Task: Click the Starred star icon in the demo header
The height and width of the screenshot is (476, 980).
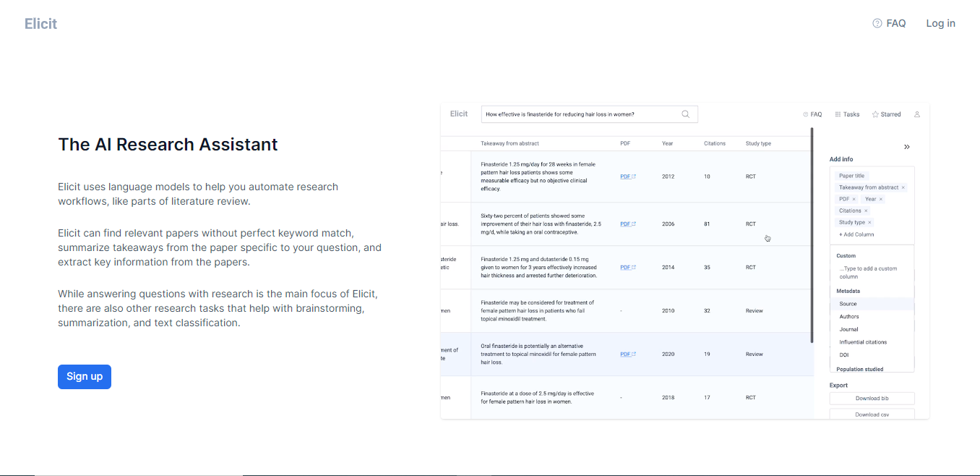Action: pyautogui.click(x=875, y=114)
